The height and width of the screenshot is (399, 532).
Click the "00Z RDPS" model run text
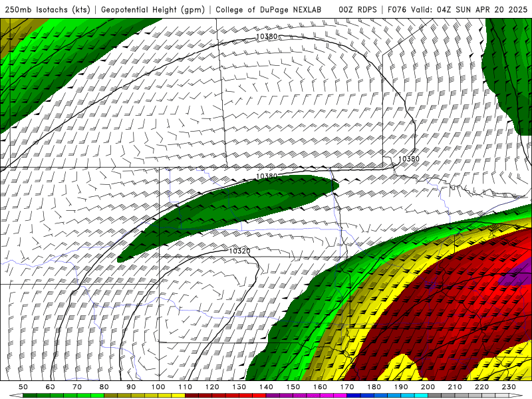pyautogui.click(x=358, y=9)
